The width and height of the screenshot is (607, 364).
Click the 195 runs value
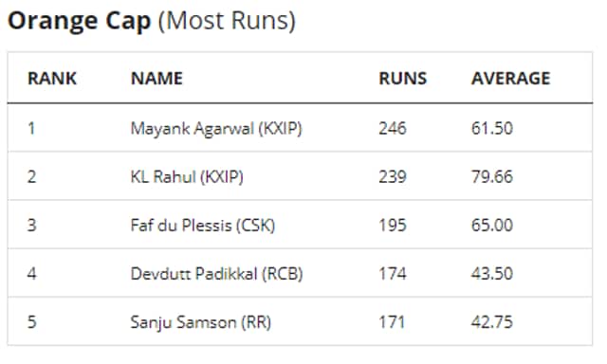(x=392, y=226)
